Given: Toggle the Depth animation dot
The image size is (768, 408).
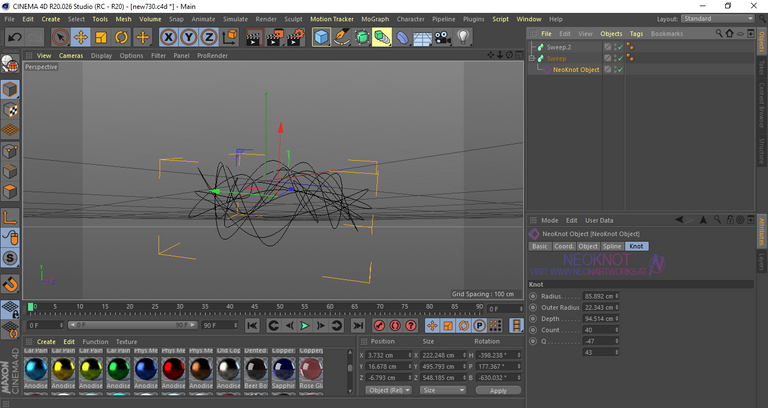Looking at the screenshot, I should [x=533, y=319].
